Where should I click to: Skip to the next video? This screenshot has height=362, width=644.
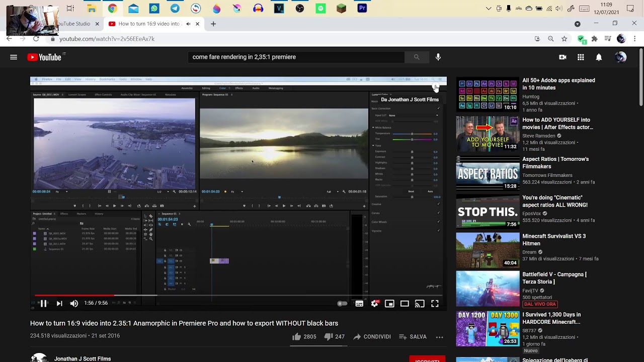(x=59, y=303)
